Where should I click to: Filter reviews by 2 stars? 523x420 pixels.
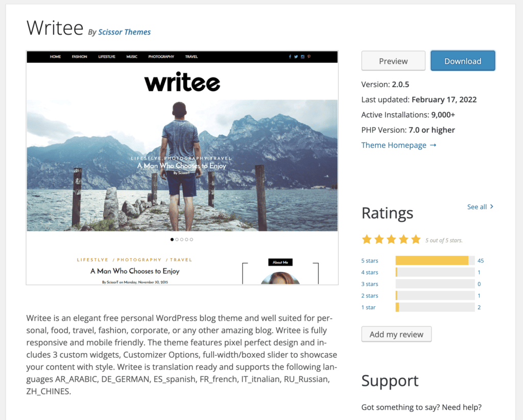coord(370,295)
